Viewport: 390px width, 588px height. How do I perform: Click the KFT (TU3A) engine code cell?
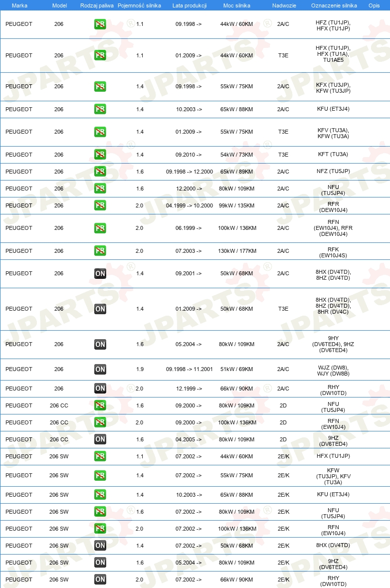pos(333,154)
